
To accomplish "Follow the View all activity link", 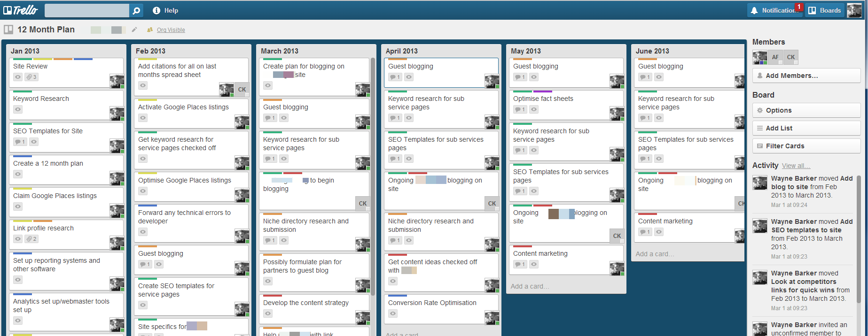I will point(796,166).
